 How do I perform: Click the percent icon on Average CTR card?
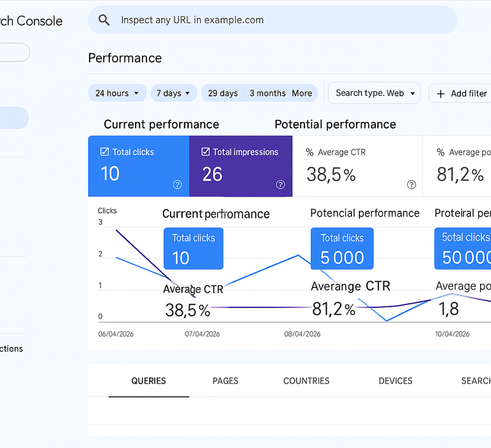[309, 152]
